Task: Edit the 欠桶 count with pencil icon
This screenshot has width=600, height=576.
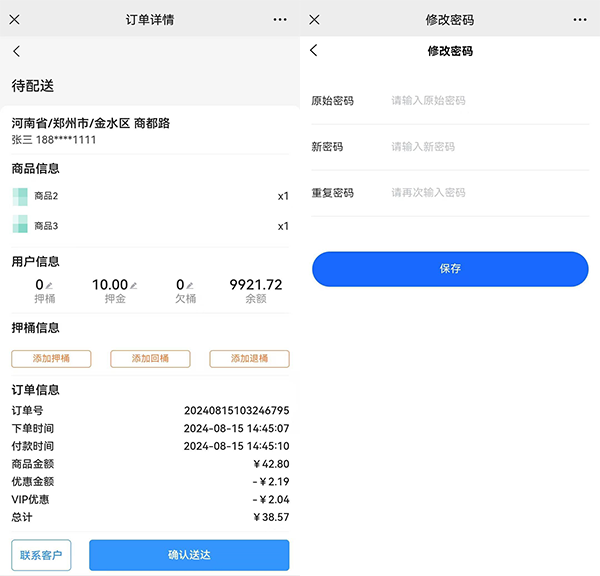Action: [190, 286]
